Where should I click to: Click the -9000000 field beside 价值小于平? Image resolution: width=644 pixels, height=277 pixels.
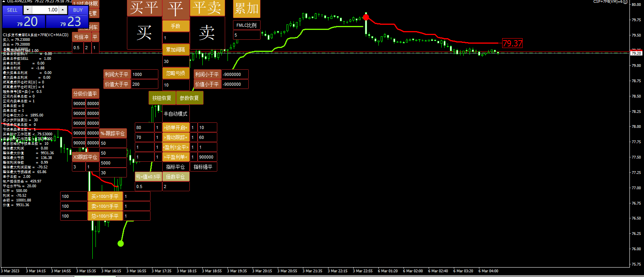click(x=235, y=84)
